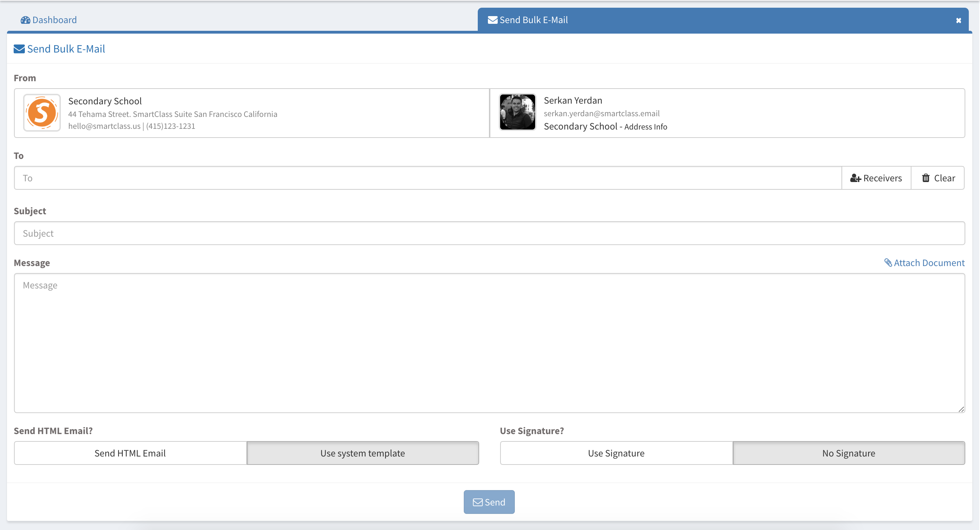Viewport: 980px width, 530px height.
Task: Click the envelope icon beside page heading
Action: [19, 49]
